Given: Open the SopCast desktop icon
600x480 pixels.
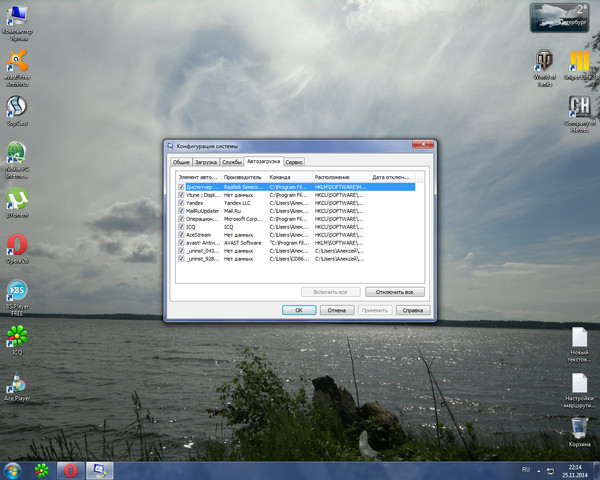Looking at the screenshot, I should [17, 110].
